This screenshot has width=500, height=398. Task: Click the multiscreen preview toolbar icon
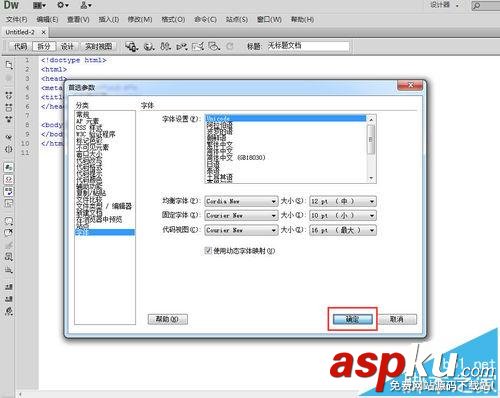(x=131, y=46)
